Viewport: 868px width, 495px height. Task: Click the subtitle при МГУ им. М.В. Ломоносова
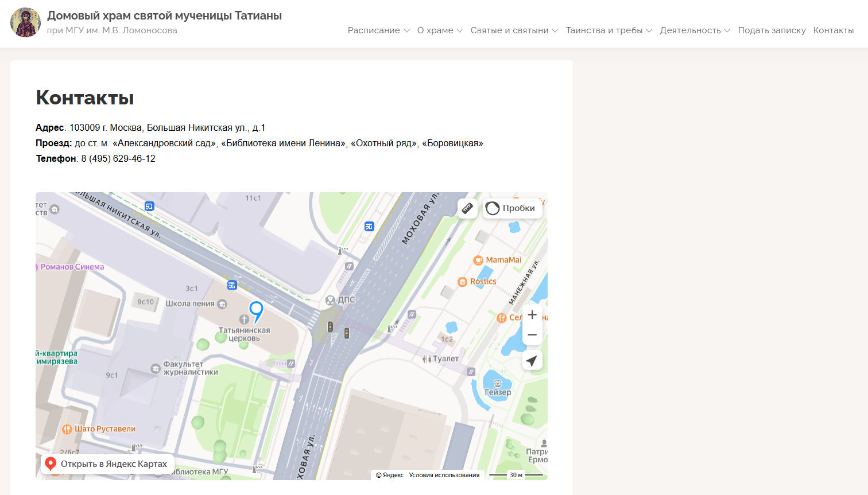coord(112,30)
